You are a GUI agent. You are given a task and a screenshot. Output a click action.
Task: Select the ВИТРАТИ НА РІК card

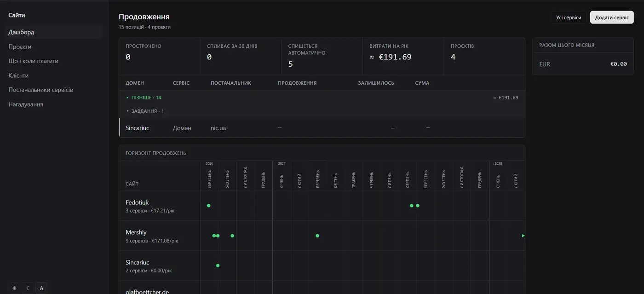pyautogui.click(x=403, y=56)
